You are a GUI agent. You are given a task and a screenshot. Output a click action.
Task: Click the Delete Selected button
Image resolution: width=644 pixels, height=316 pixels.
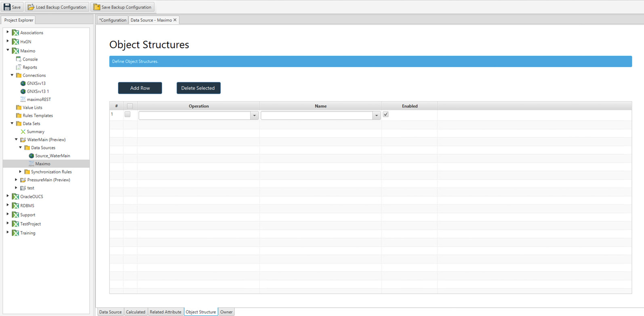coord(198,88)
